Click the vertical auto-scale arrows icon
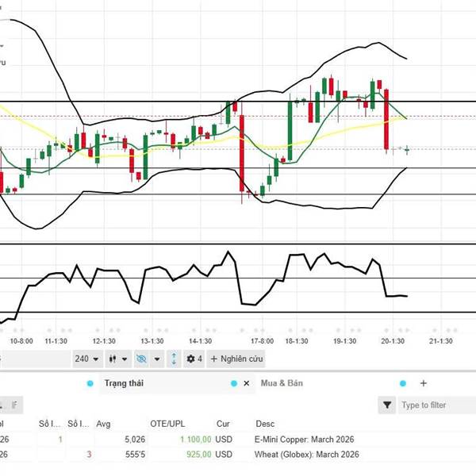The height and width of the screenshot is (476, 476). pos(174,359)
